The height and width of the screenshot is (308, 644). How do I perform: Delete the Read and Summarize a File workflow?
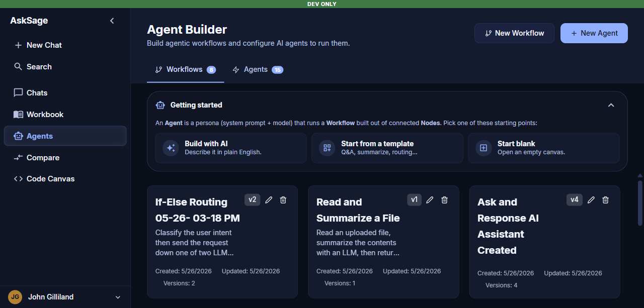click(x=444, y=200)
